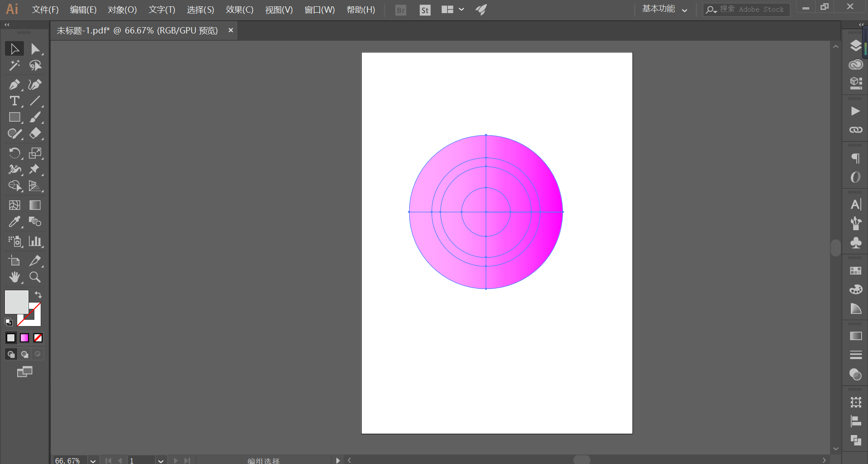Select the Curvature tool

[x=35, y=85]
